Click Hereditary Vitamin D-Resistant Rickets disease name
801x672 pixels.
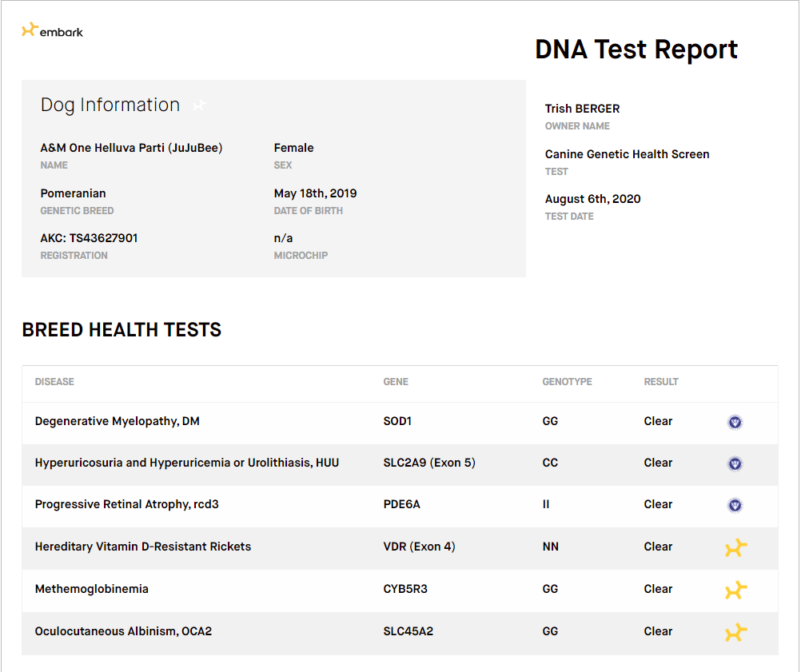coord(143,547)
